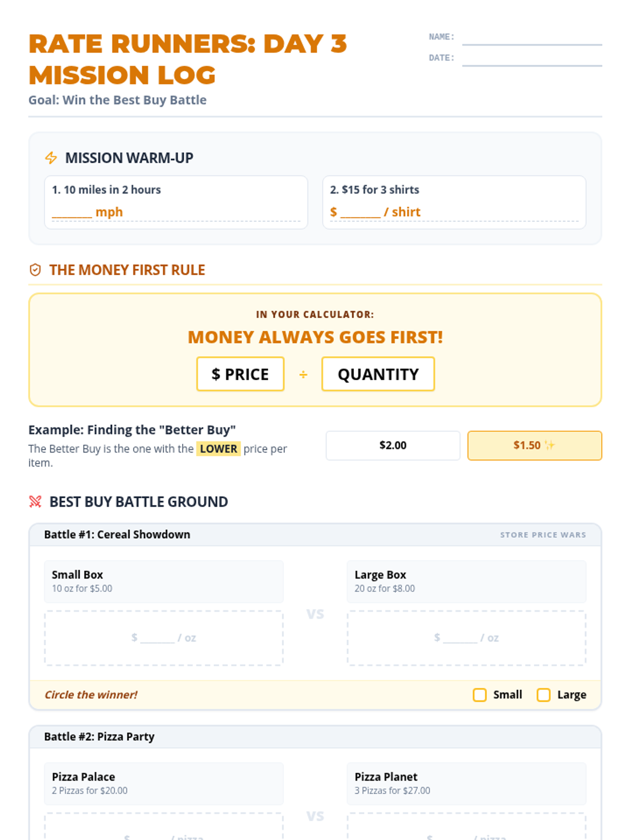Click the Large Box price-per-oz answer area

(466, 638)
